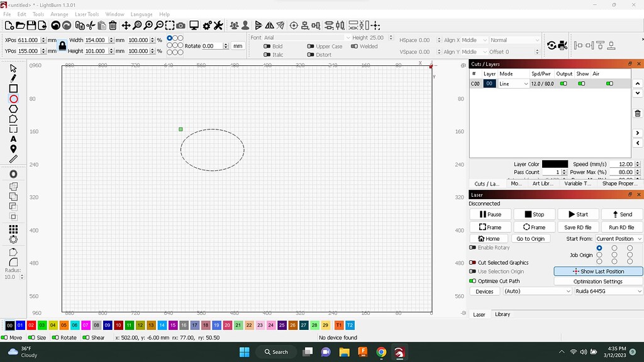Screen dimensions: 644x362
Task: Pick the blue 01 layer color swatch
Action: tap(20, 325)
